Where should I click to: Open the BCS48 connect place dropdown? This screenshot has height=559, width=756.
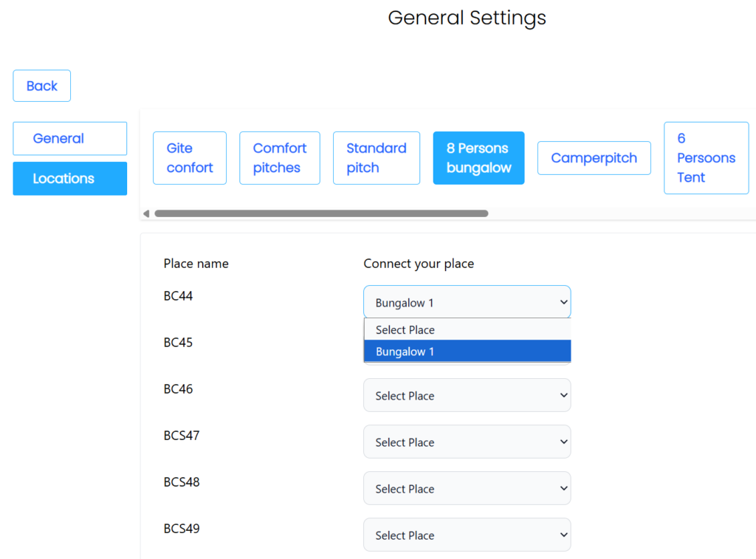pos(467,488)
